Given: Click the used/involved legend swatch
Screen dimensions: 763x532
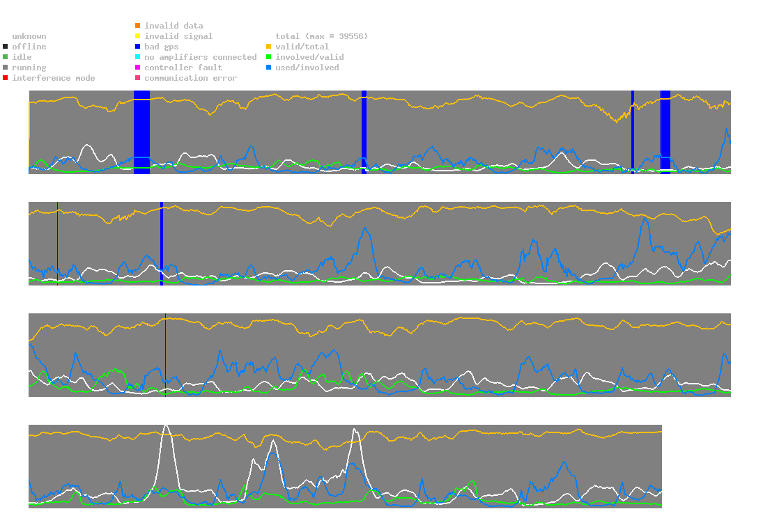Looking at the screenshot, I should click(268, 68).
